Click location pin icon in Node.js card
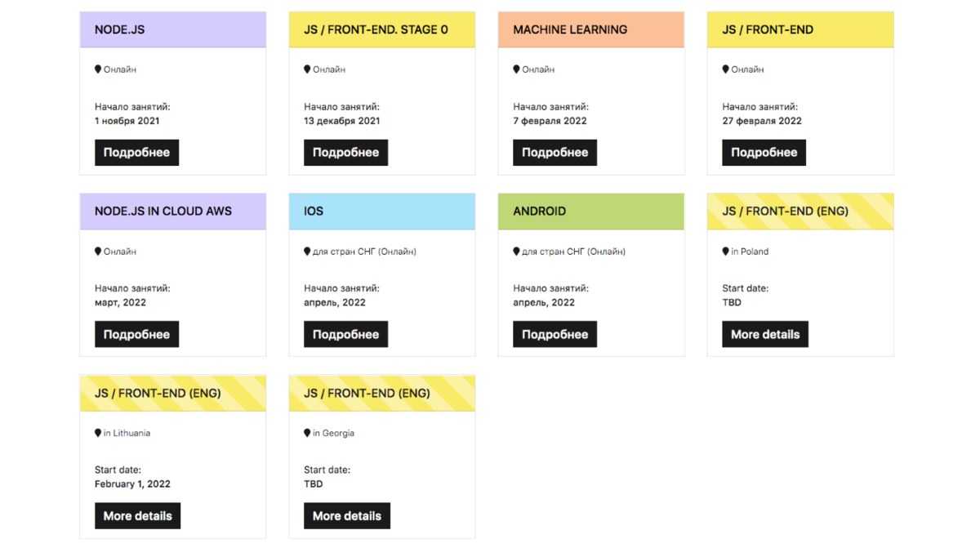 click(x=98, y=69)
